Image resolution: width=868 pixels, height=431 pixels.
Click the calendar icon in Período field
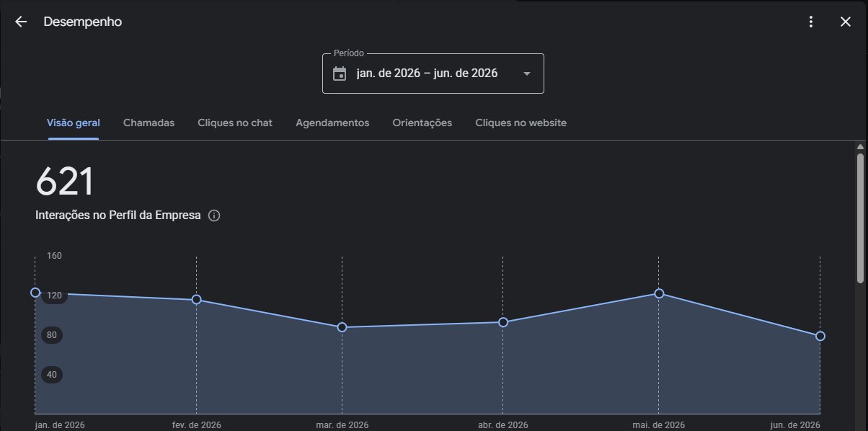[x=340, y=74]
